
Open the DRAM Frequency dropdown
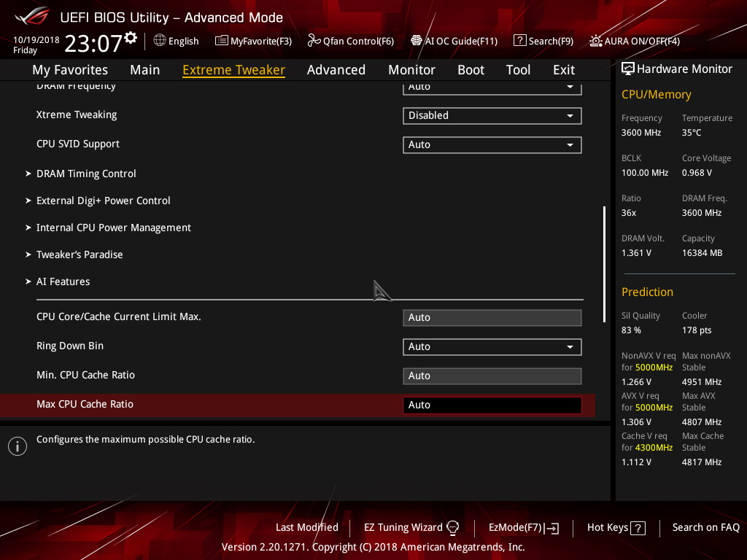(x=492, y=87)
